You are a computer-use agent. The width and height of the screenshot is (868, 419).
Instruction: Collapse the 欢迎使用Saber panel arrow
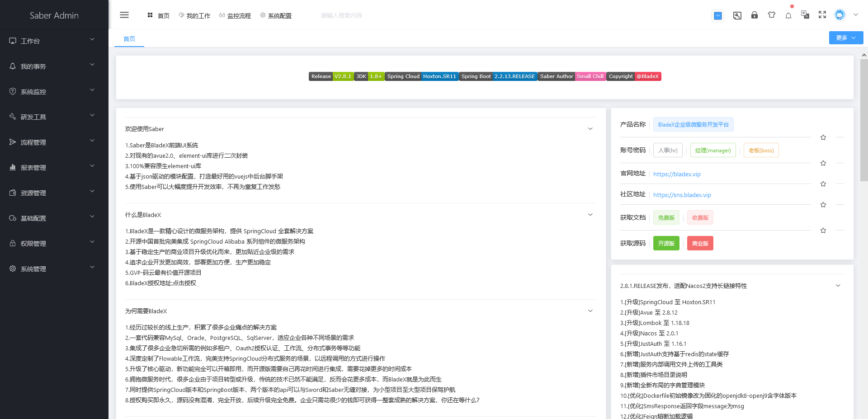coord(590,129)
